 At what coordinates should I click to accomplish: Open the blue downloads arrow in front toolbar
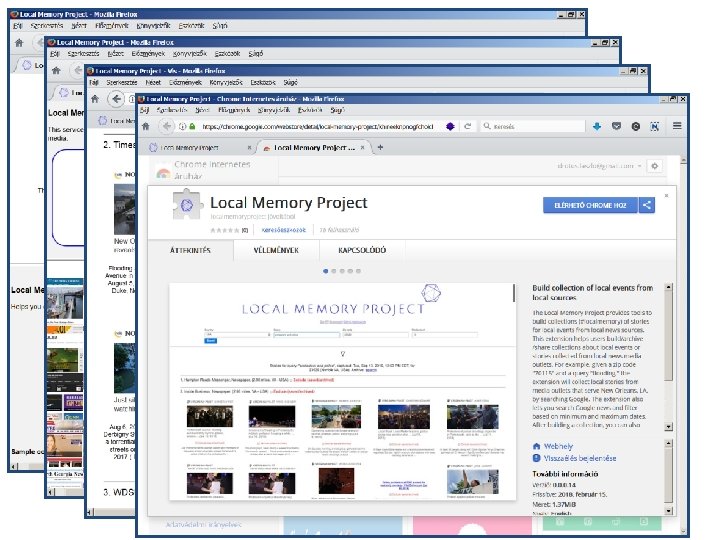(x=596, y=126)
